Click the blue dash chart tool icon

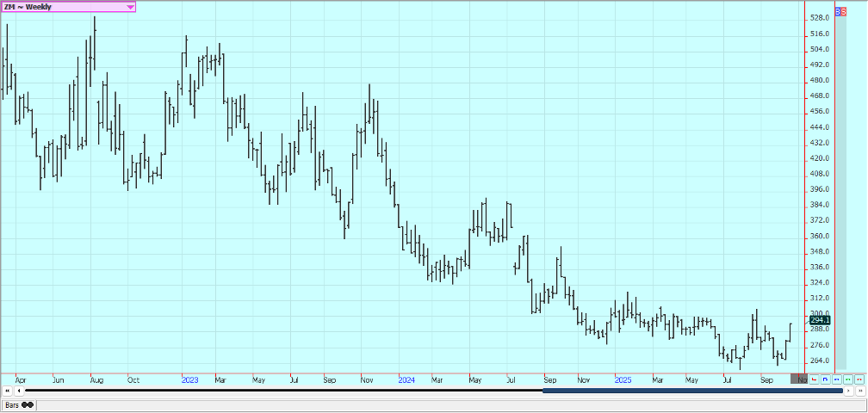pyautogui.click(x=836, y=379)
